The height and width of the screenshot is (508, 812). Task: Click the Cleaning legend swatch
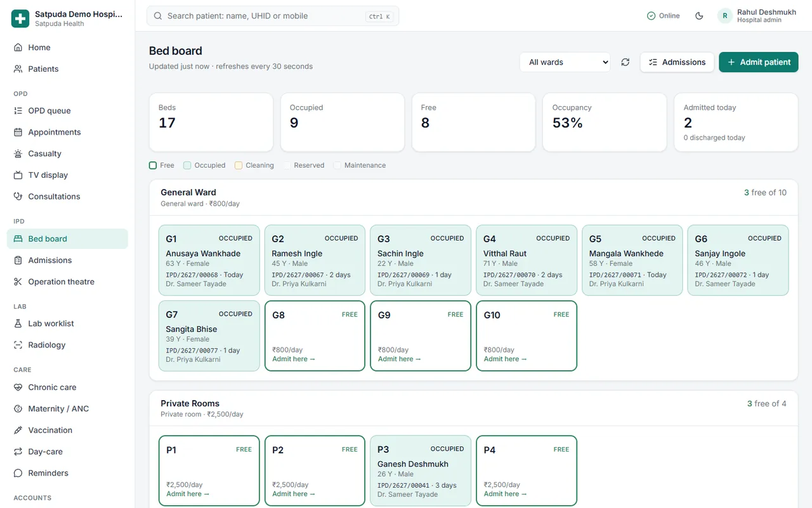coord(239,166)
